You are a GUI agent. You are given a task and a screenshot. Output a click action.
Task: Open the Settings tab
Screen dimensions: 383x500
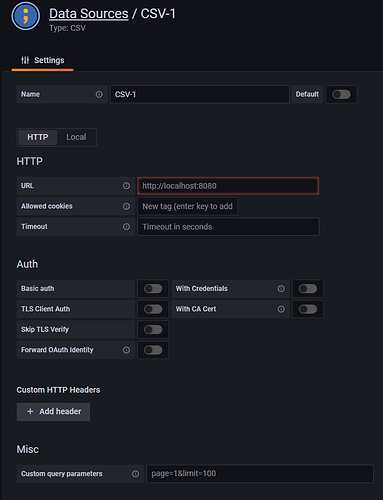click(x=43, y=61)
